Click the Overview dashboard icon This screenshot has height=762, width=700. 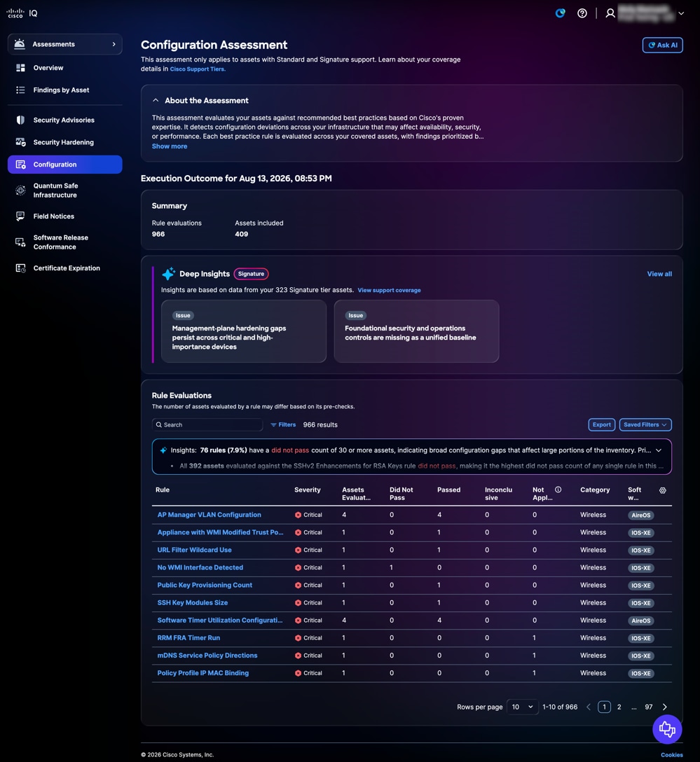click(x=20, y=68)
